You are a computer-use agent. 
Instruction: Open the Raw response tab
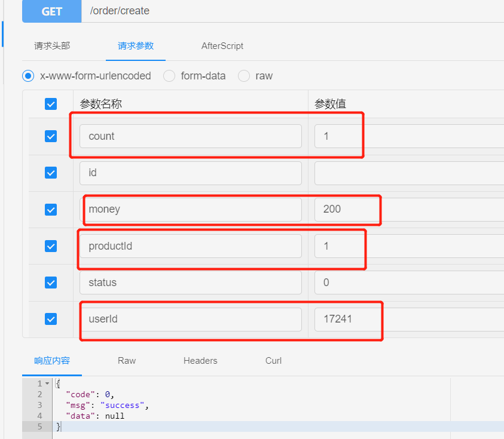tap(127, 361)
